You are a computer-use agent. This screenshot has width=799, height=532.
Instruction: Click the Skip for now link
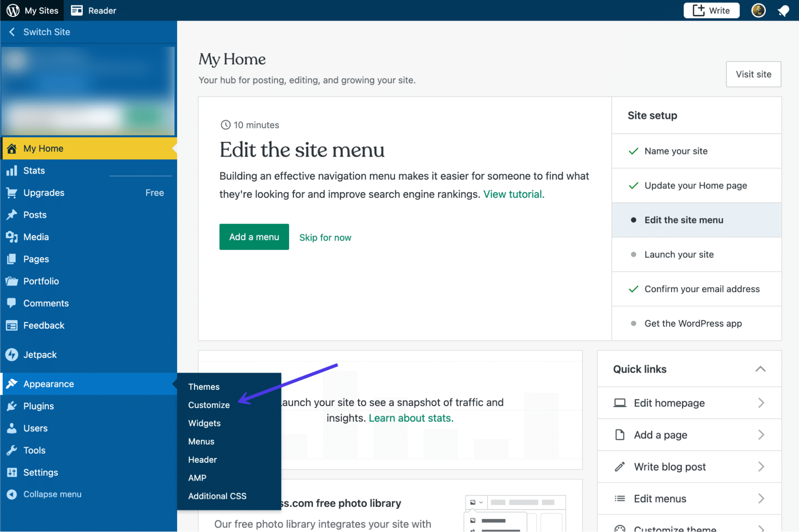[325, 236]
